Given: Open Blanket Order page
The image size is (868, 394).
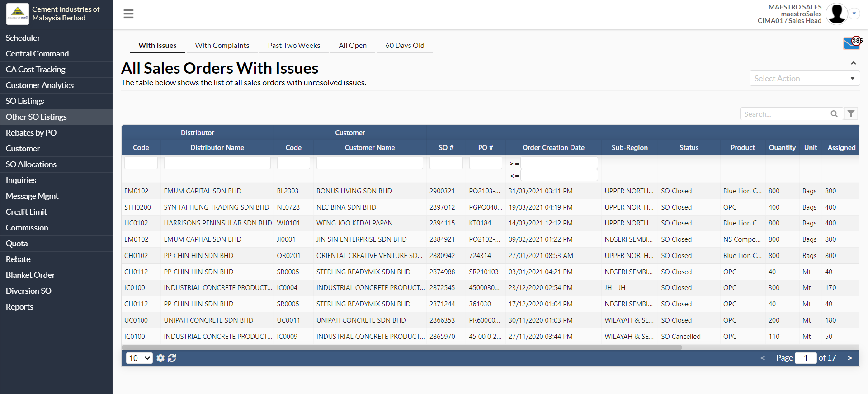Looking at the screenshot, I should click(56, 275).
